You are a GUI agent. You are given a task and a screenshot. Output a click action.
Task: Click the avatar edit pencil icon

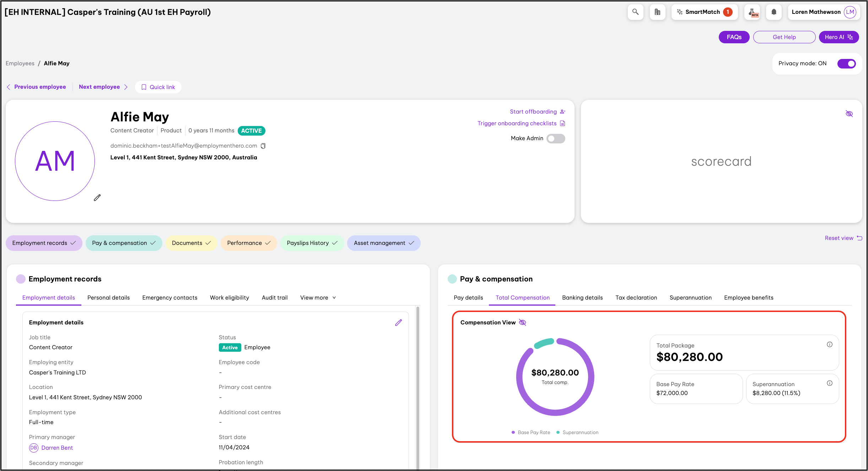tap(97, 198)
